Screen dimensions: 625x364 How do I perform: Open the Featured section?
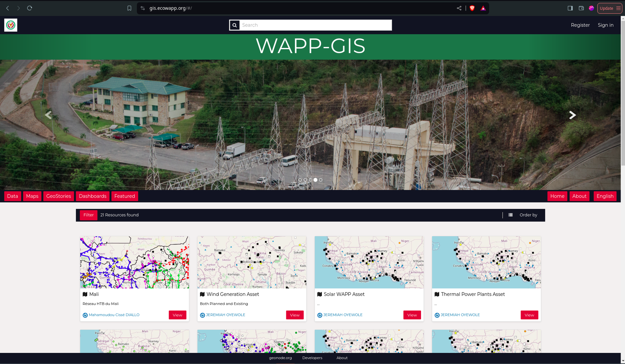[124, 196]
